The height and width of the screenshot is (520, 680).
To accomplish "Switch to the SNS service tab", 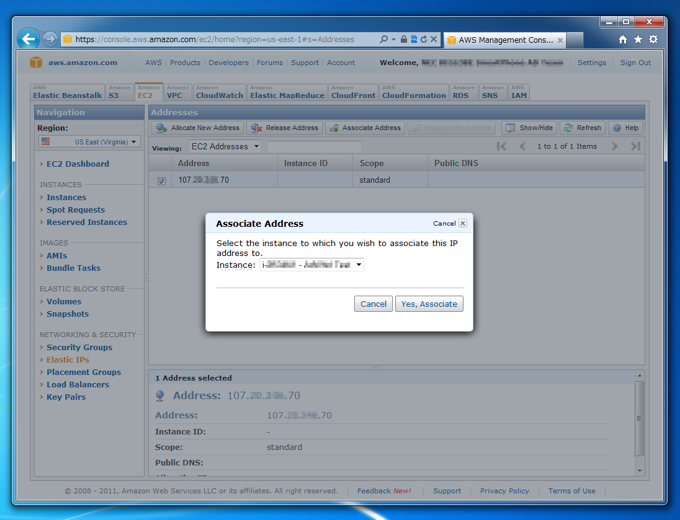I will click(493, 92).
